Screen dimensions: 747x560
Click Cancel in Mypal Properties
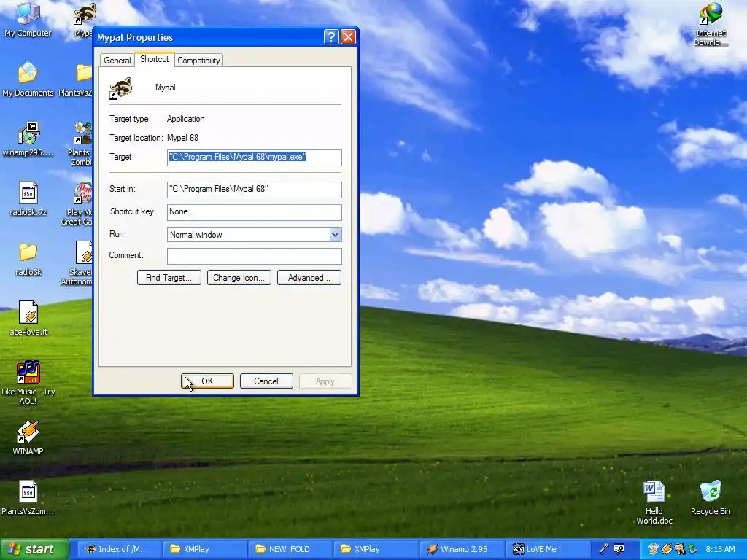pyautogui.click(x=266, y=381)
